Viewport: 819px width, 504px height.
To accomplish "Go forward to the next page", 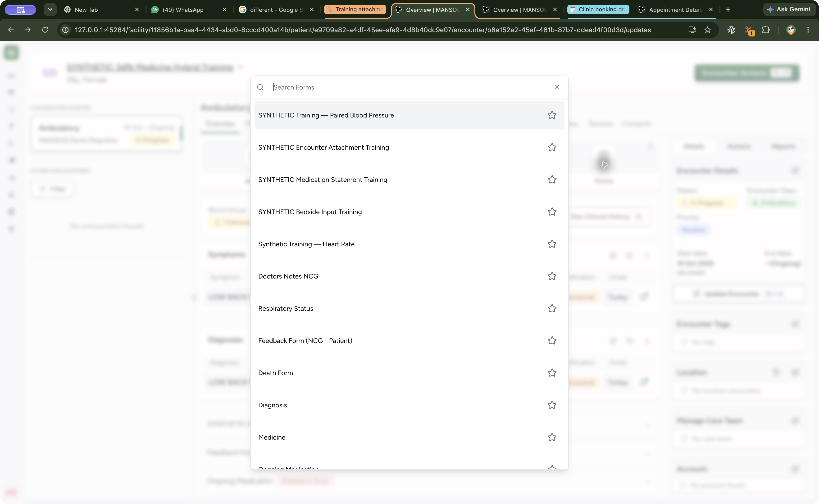I will point(28,30).
